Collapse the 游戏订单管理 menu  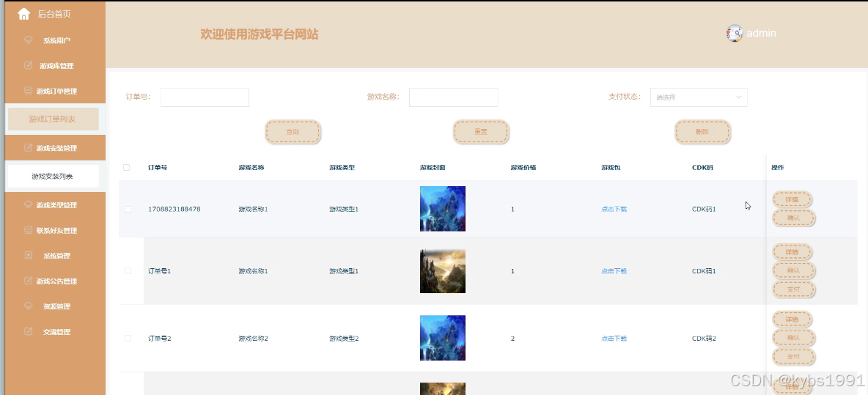pos(55,91)
